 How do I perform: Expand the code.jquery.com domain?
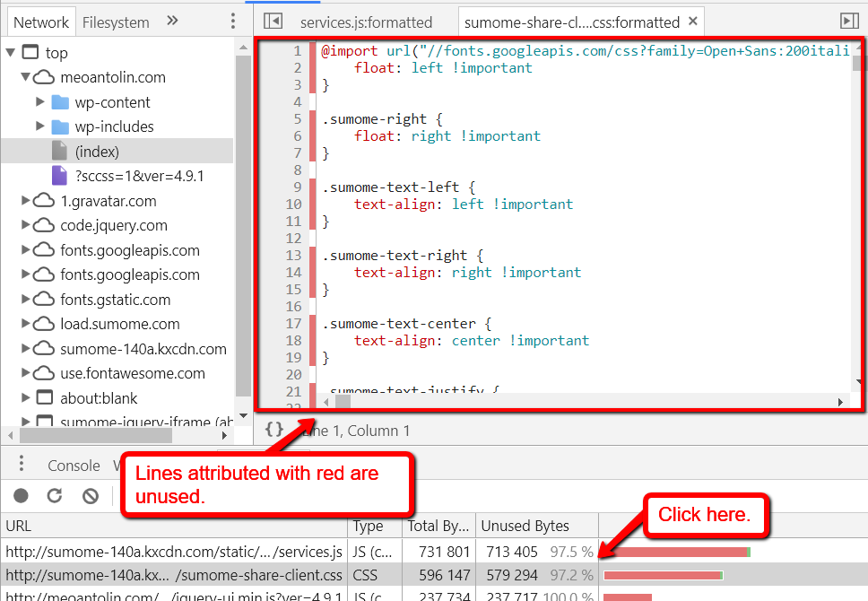coord(26,226)
